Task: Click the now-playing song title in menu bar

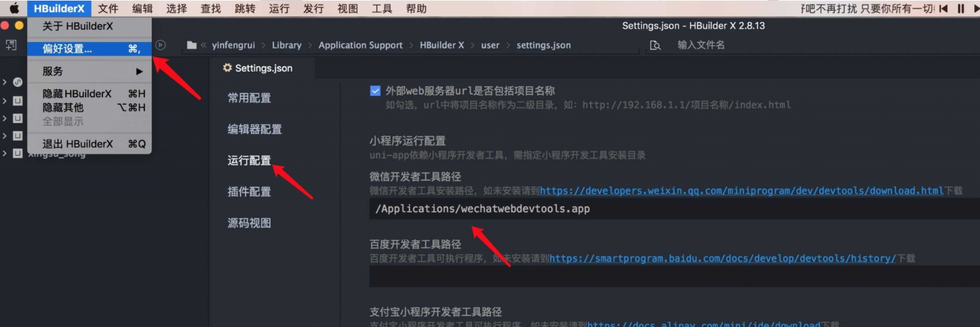Action: [868, 9]
